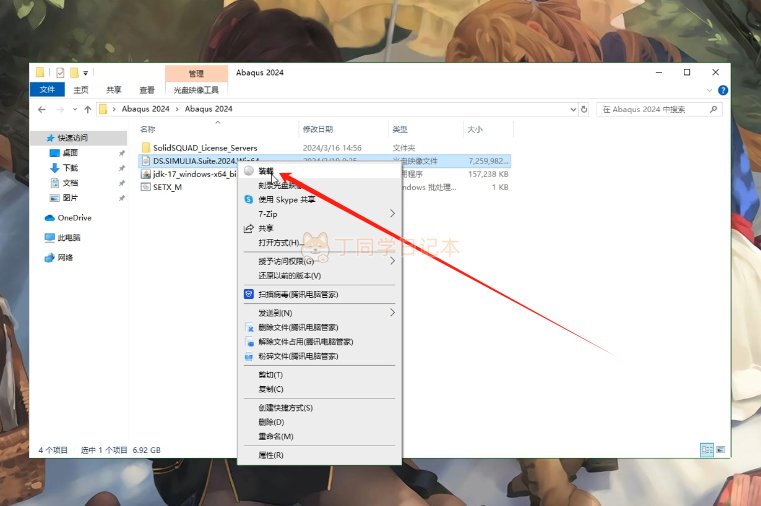Open quick access toolbar customize dropdown
This screenshot has width=761, height=506.
pyautogui.click(x=85, y=73)
